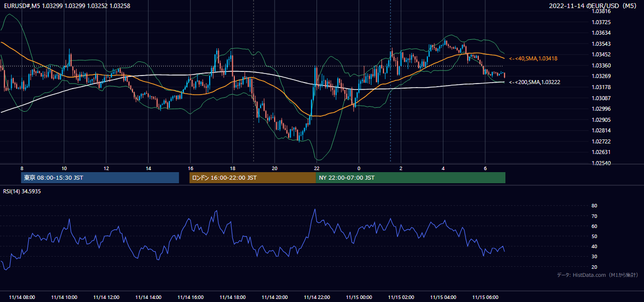Click the hour label 0 under price chart
Viewport: 644px width, 302px height.
pyautogui.click(x=359, y=168)
